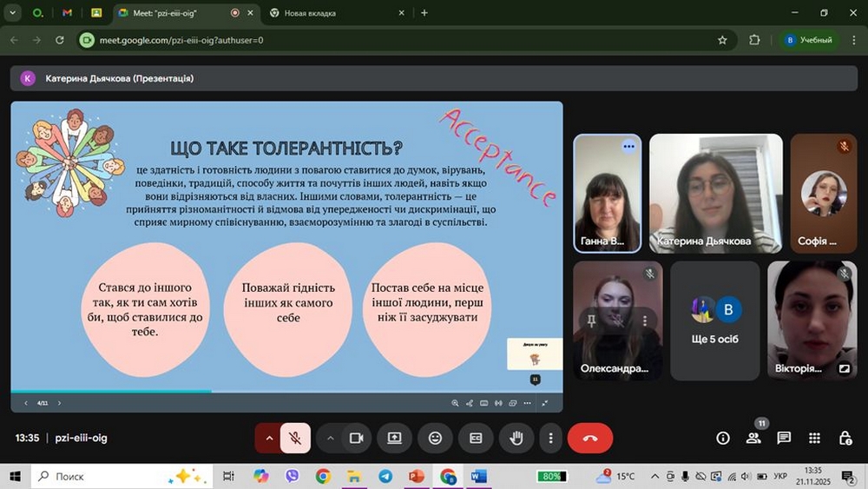Open more options three-dot menu in call bar
This screenshot has width=868, height=489.
click(x=550, y=439)
